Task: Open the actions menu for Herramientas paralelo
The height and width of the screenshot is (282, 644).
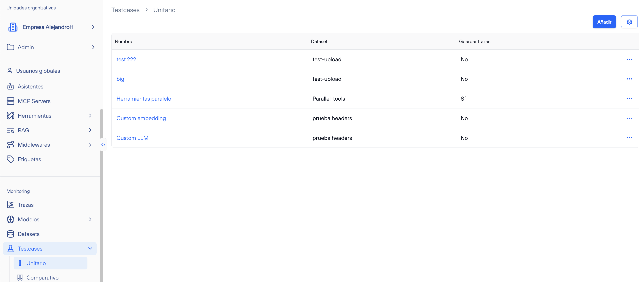Action: click(629, 98)
